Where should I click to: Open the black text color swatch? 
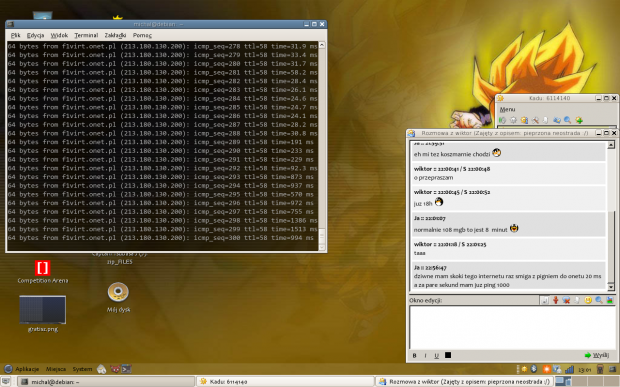pyautogui.click(x=448, y=355)
